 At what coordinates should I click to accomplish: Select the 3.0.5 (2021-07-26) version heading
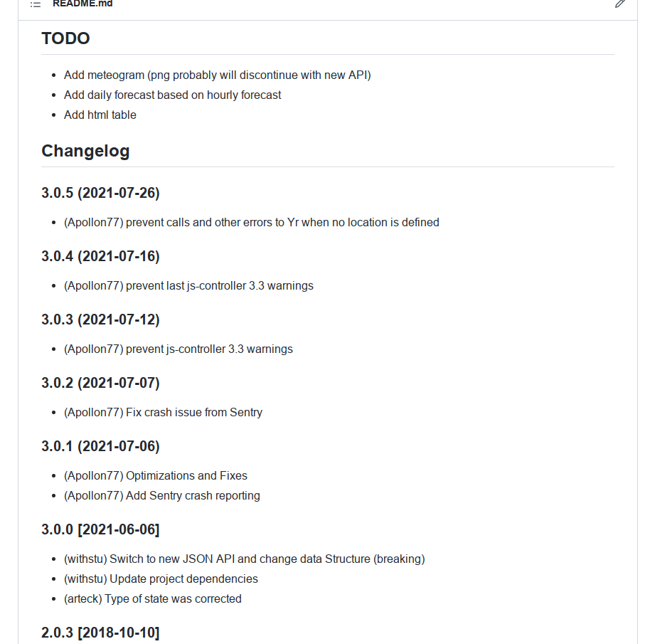pos(100,193)
